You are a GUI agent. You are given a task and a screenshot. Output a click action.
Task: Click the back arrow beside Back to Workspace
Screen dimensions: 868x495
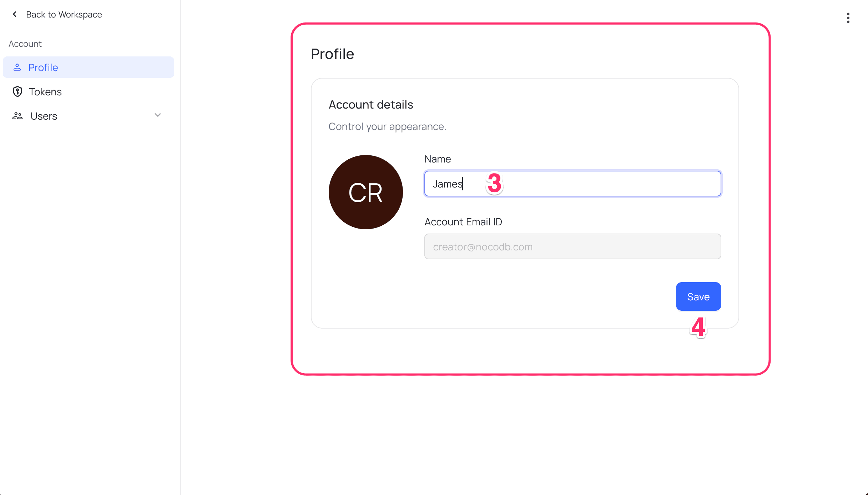pyautogui.click(x=14, y=14)
